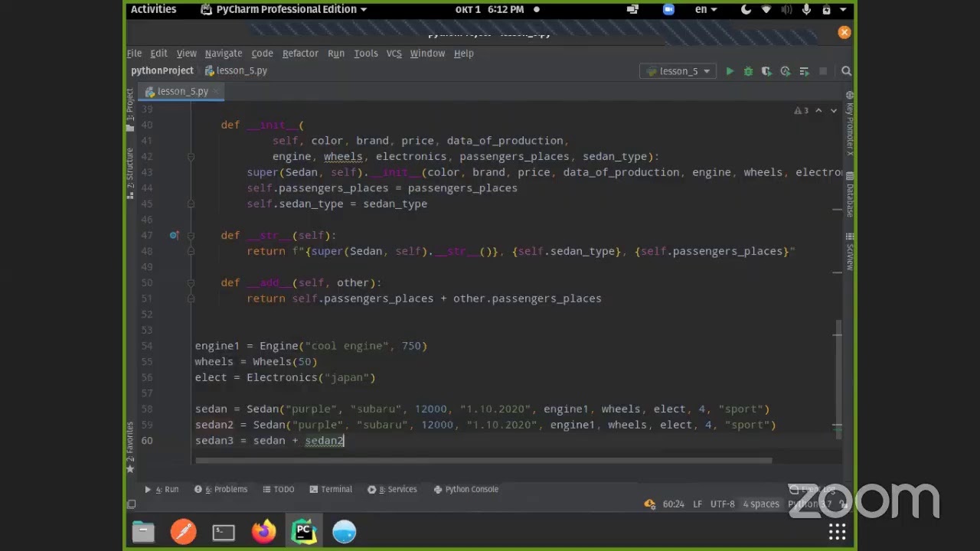Viewport: 980px width, 551px height.
Task: Select the lesson_5.py editor tab
Action: (182, 91)
